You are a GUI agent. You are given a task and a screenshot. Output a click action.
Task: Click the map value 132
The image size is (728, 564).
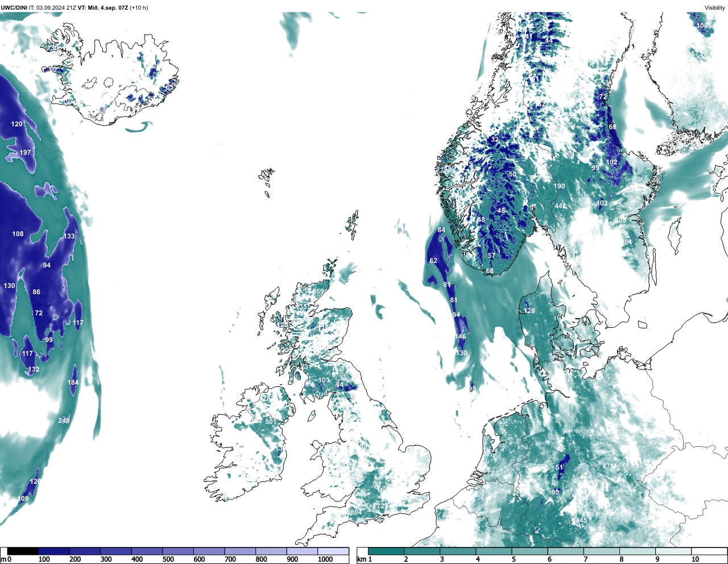[x=34, y=369]
